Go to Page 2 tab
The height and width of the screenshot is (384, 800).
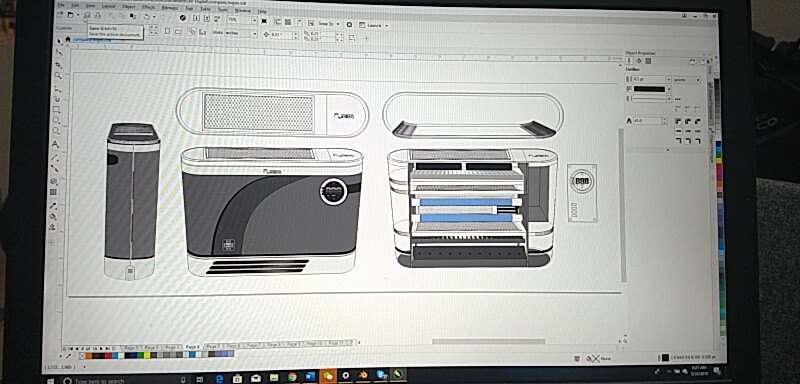[151, 347]
